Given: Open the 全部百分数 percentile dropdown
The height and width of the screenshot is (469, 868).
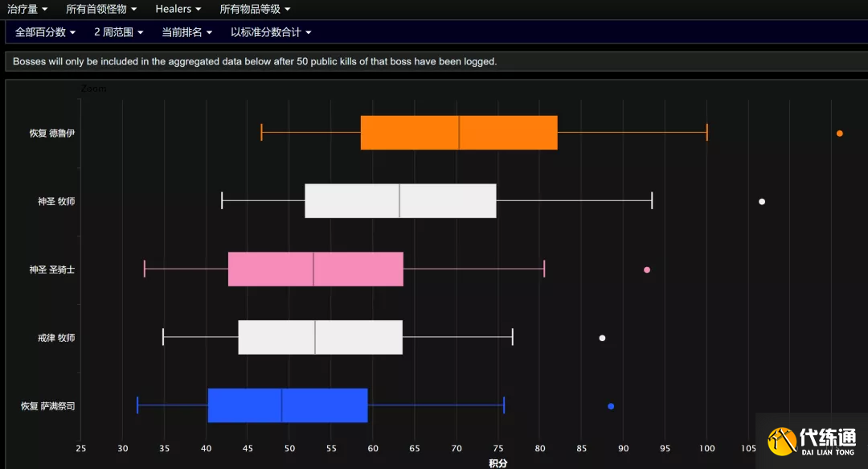Looking at the screenshot, I should (x=45, y=32).
